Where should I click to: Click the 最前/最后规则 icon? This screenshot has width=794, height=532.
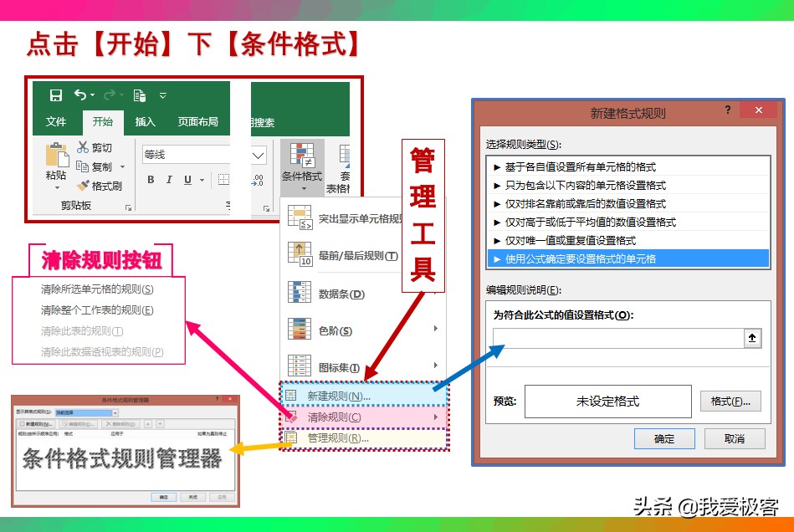point(300,253)
